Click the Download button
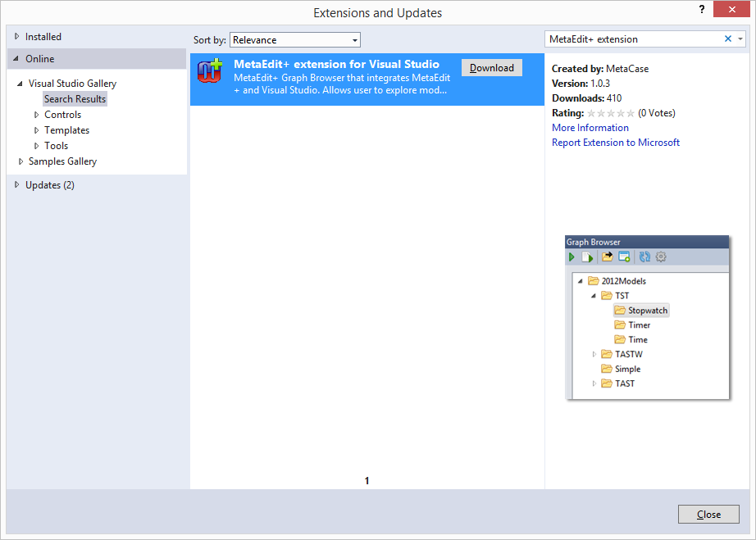Screen dimensions: 756x540 pos(491,67)
